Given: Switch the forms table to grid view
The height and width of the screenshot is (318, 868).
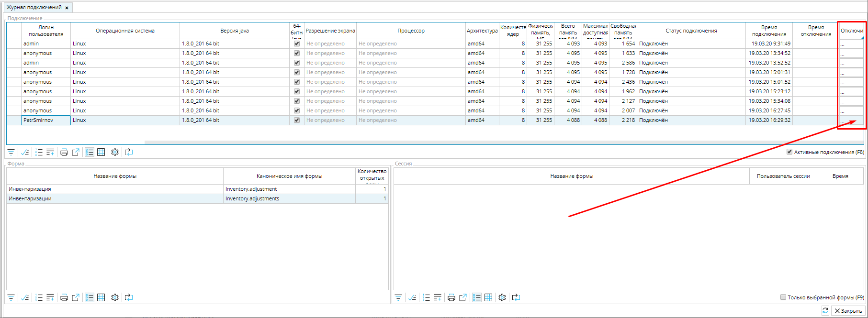Looking at the screenshot, I should click(101, 297).
